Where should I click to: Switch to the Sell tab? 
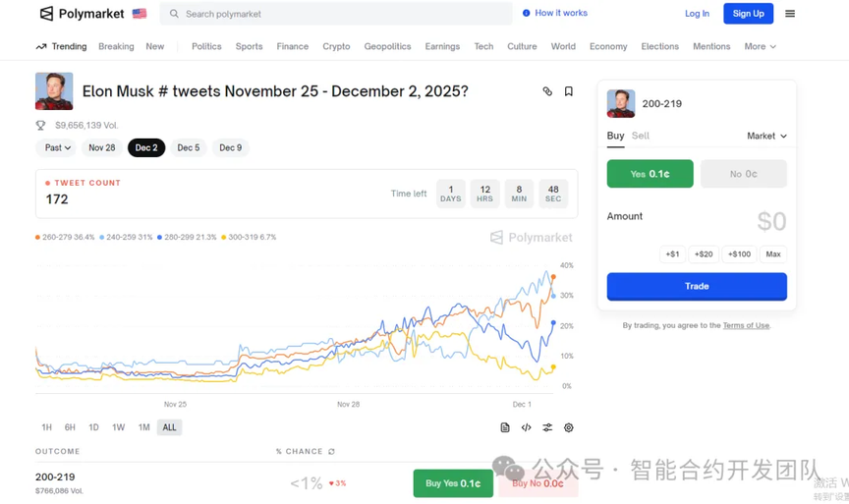[640, 136]
